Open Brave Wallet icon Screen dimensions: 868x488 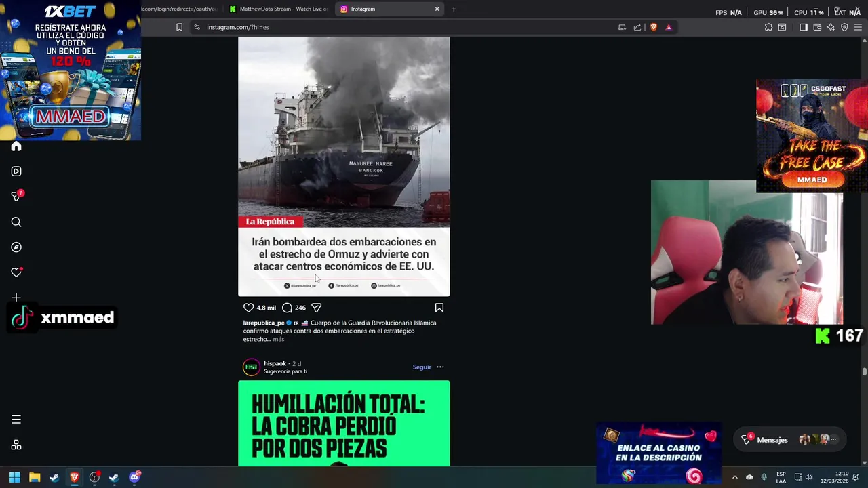tap(817, 27)
